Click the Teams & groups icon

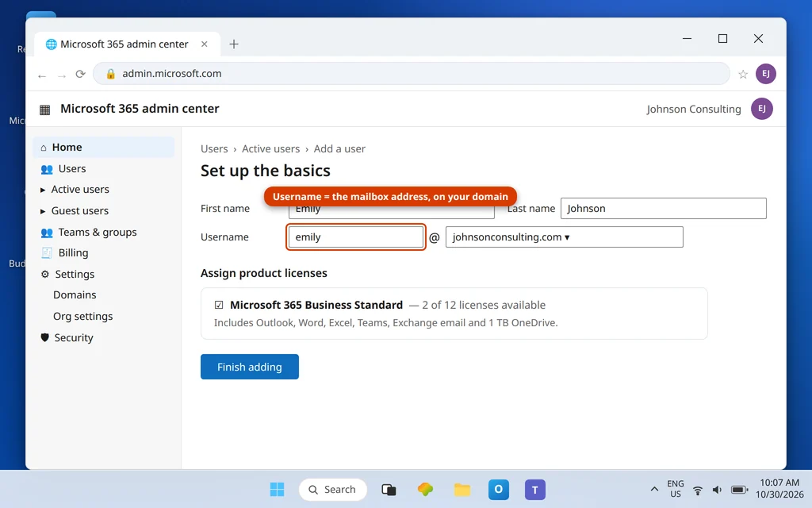click(47, 233)
